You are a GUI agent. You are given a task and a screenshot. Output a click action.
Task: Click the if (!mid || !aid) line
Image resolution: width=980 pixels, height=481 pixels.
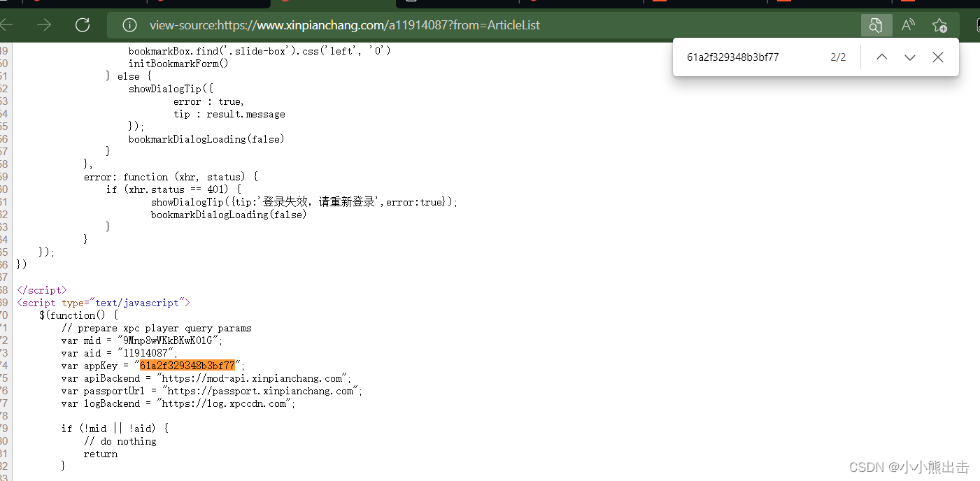point(115,429)
